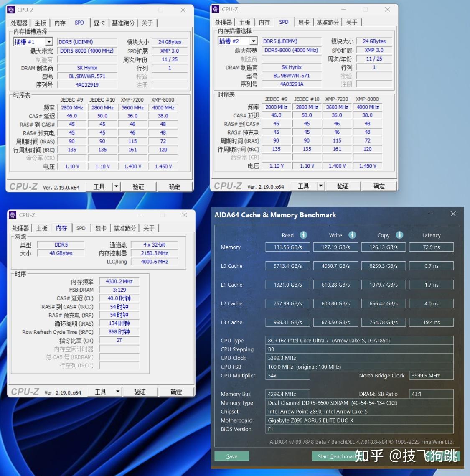The height and width of the screenshot is (476, 470).
Task: Click 验证 button in slot #1 window
Action: pos(138,187)
